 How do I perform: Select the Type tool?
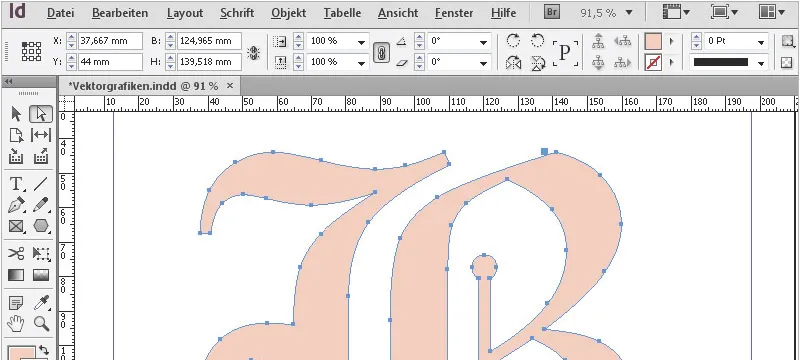pos(16,184)
